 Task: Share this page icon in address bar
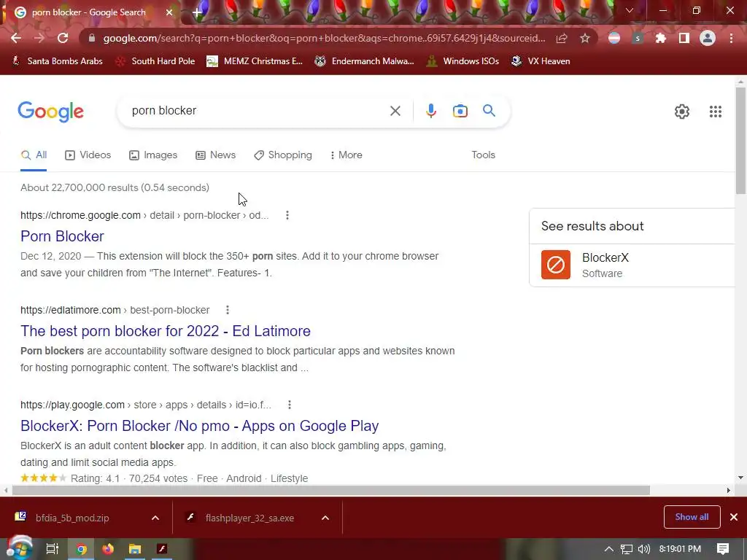click(562, 38)
